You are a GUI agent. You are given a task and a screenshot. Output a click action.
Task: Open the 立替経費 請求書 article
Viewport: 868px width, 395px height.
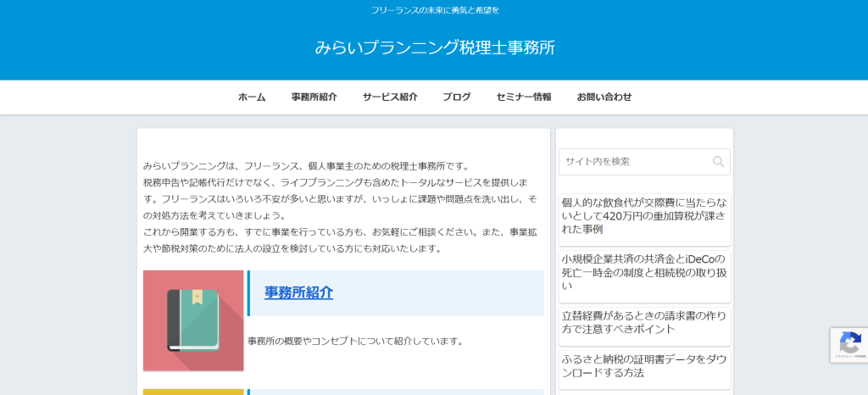coord(643,321)
